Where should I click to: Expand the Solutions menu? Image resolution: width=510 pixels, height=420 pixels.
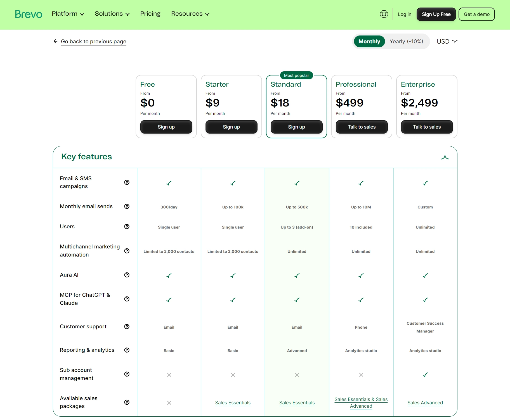point(112,14)
